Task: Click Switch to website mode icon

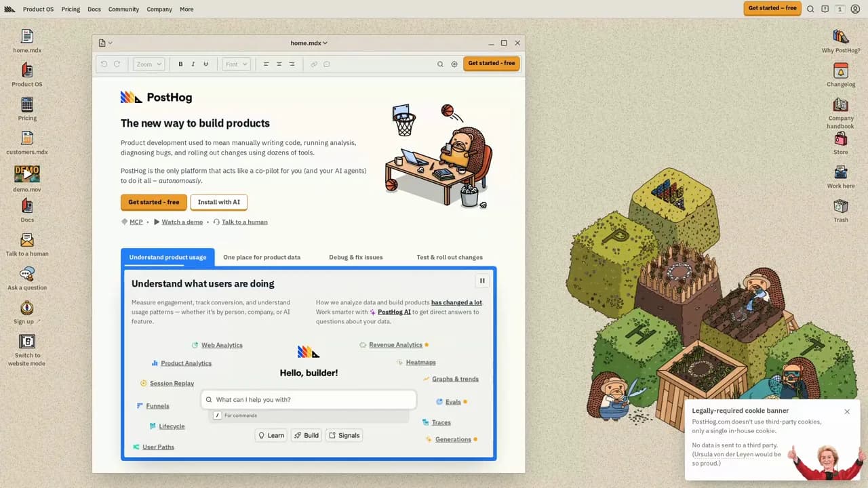Action: click(x=27, y=350)
